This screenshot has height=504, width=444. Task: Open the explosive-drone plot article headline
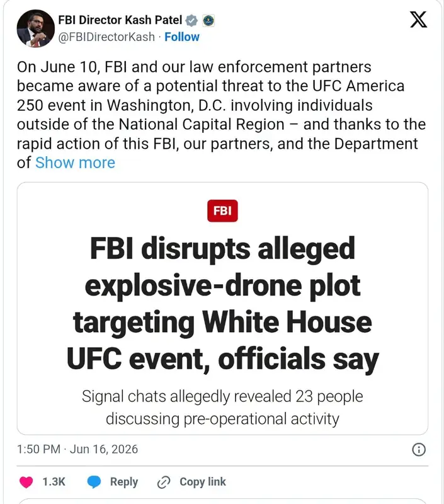click(x=222, y=304)
